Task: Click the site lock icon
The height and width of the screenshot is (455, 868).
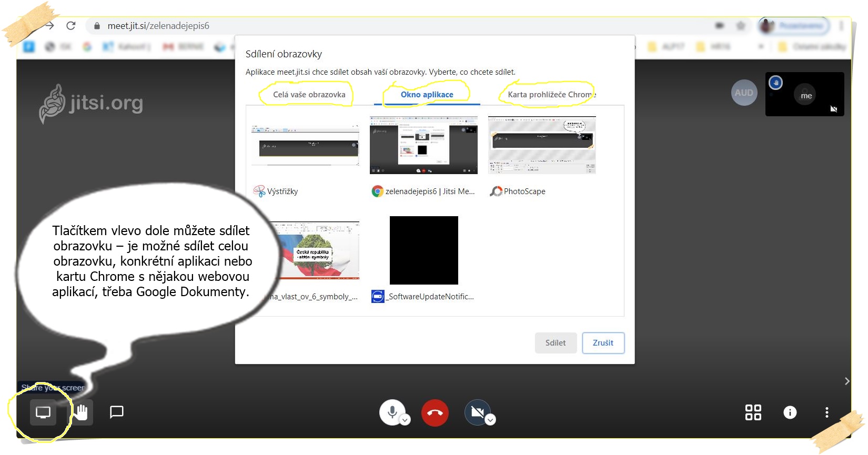Action: pyautogui.click(x=97, y=26)
